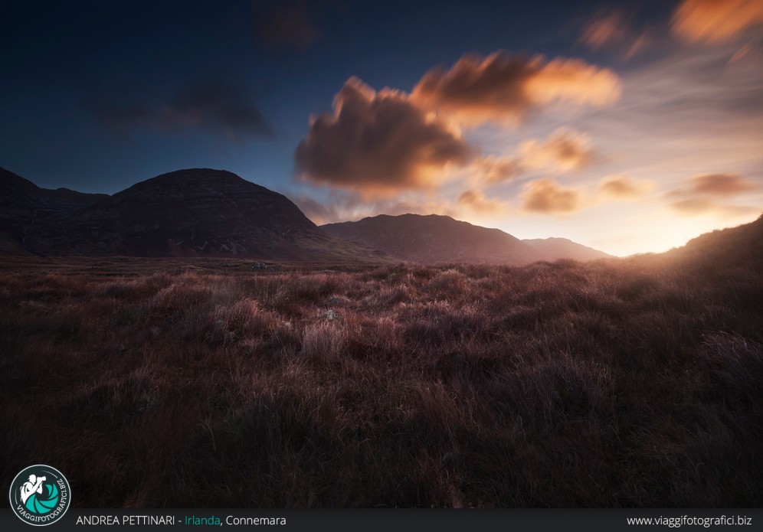Click the 'ANDREA PETTINARI' caption text

pos(125,521)
